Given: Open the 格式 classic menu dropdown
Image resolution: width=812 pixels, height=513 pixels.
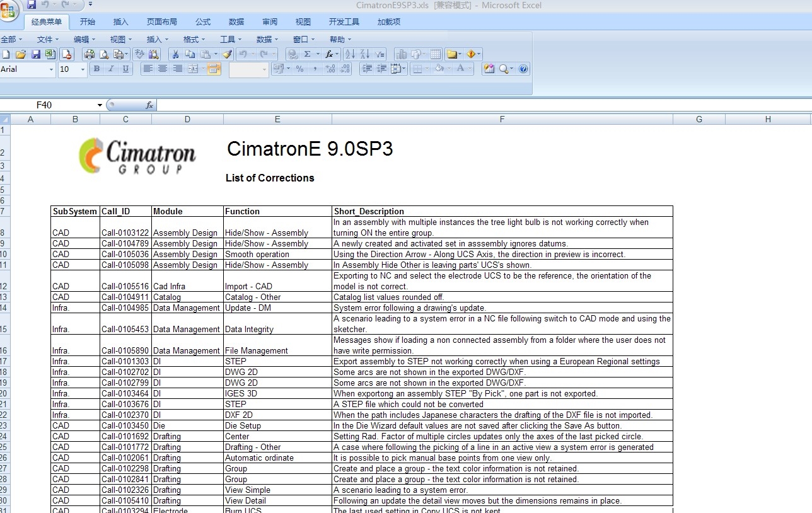Looking at the screenshot, I should (194, 39).
